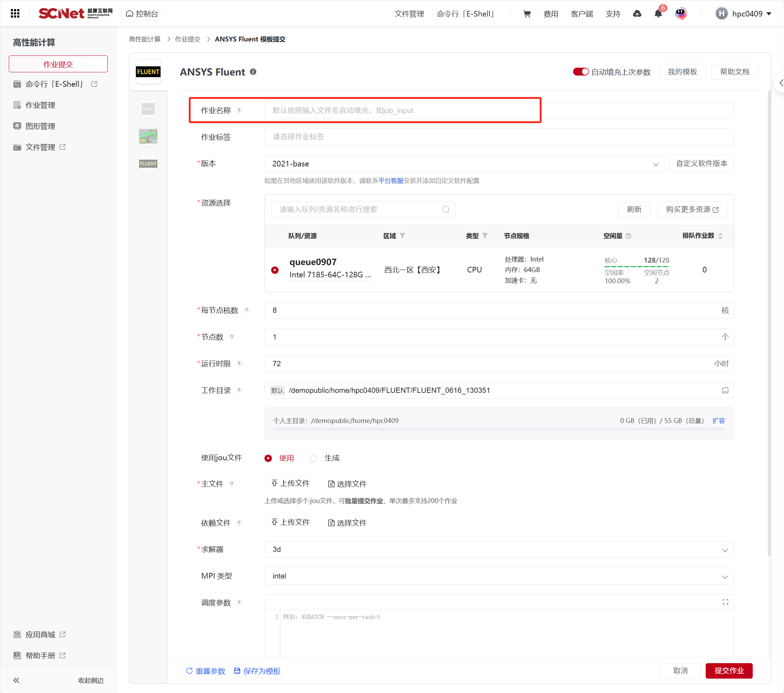The image size is (784, 693).
Task: Click help icon next to 空闲量 header
Action: pos(628,236)
